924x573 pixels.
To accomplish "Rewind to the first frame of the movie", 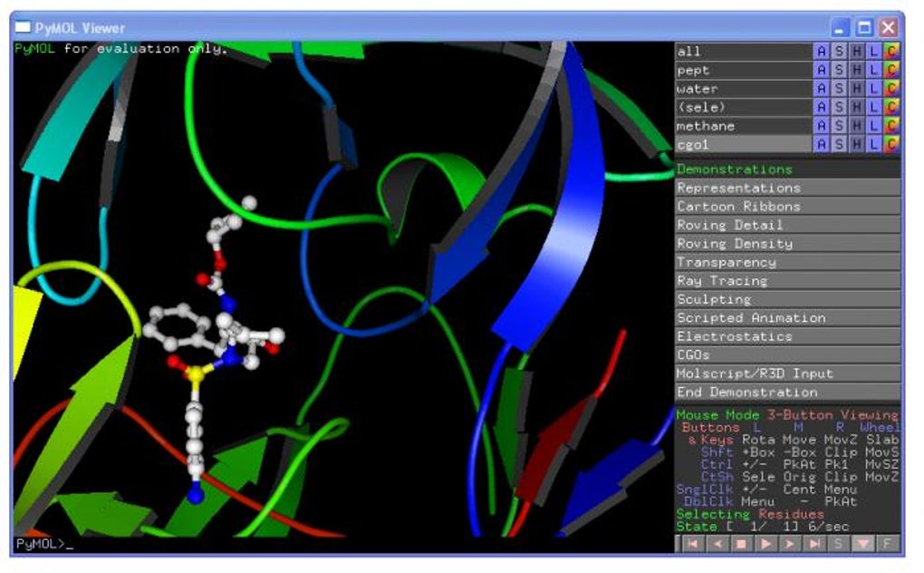I will tap(692, 543).
